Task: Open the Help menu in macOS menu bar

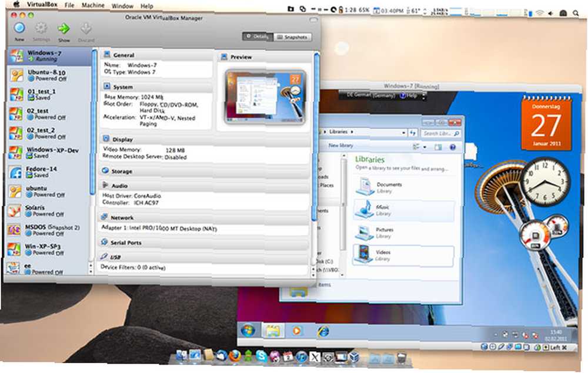Action: pyautogui.click(x=146, y=6)
